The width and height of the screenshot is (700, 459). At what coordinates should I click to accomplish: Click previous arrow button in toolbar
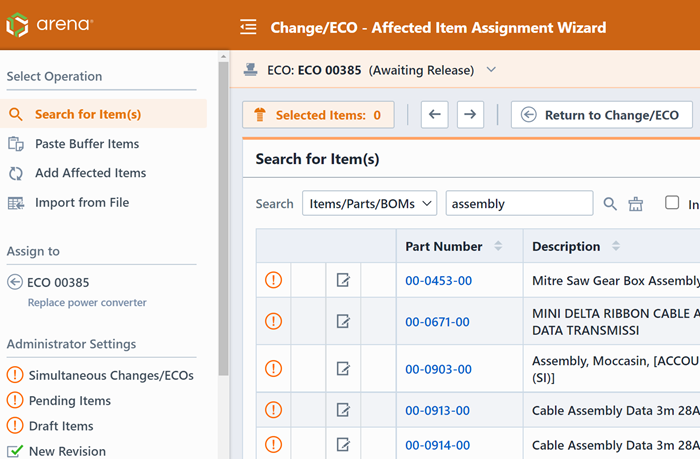click(434, 115)
